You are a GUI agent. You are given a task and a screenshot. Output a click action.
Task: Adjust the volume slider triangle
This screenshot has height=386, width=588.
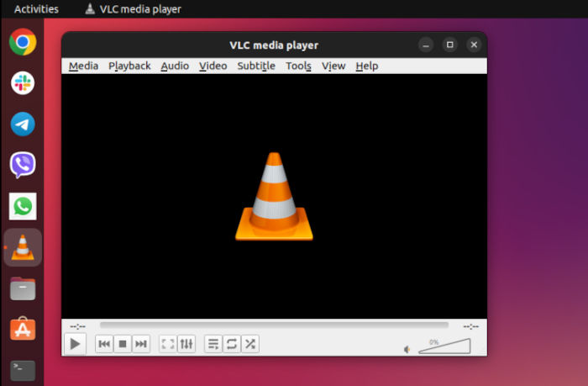[x=444, y=346]
